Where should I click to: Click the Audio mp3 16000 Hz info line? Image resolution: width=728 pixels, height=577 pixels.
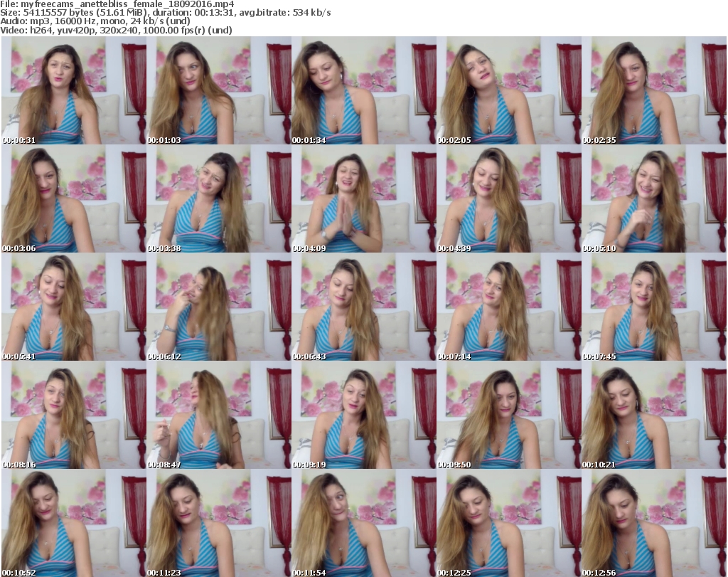95,21
